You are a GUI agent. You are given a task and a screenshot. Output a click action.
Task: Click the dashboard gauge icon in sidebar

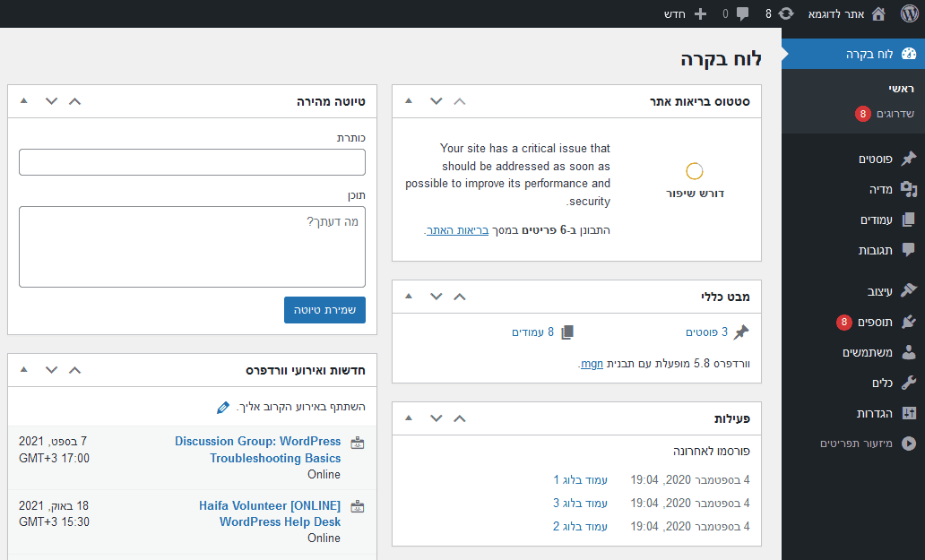pos(909,54)
